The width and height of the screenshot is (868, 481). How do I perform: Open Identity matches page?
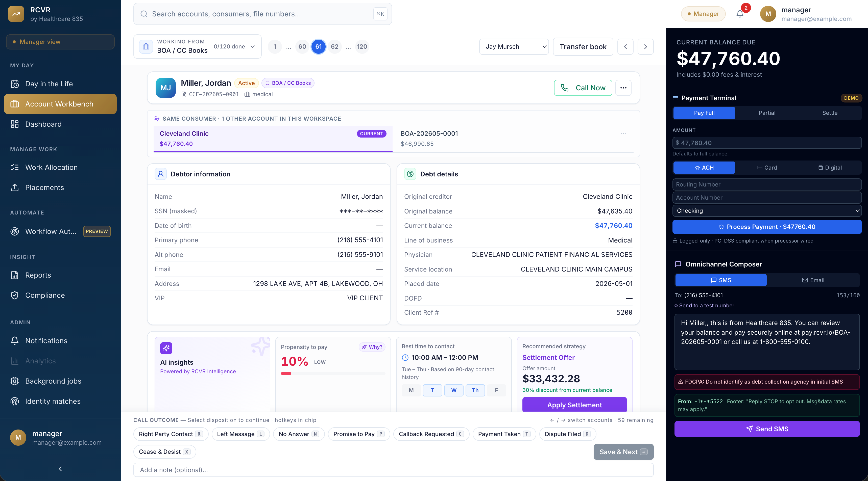[60, 401]
